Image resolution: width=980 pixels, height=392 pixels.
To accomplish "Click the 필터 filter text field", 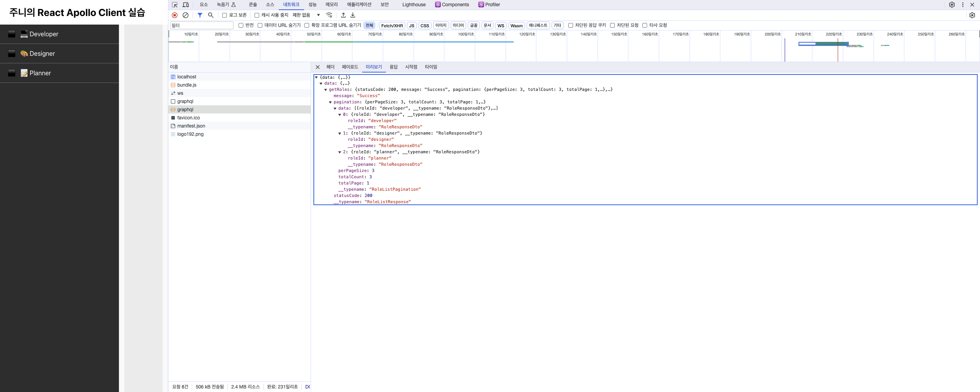I will coord(202,25).
